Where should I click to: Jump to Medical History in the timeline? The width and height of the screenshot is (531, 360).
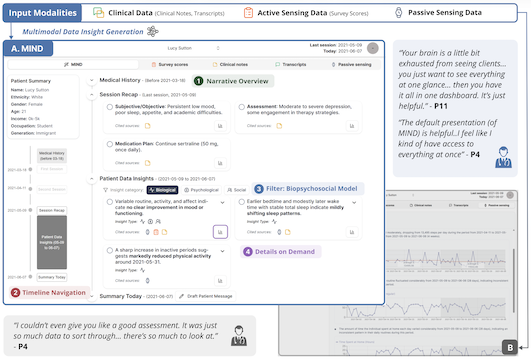point(52,156)
